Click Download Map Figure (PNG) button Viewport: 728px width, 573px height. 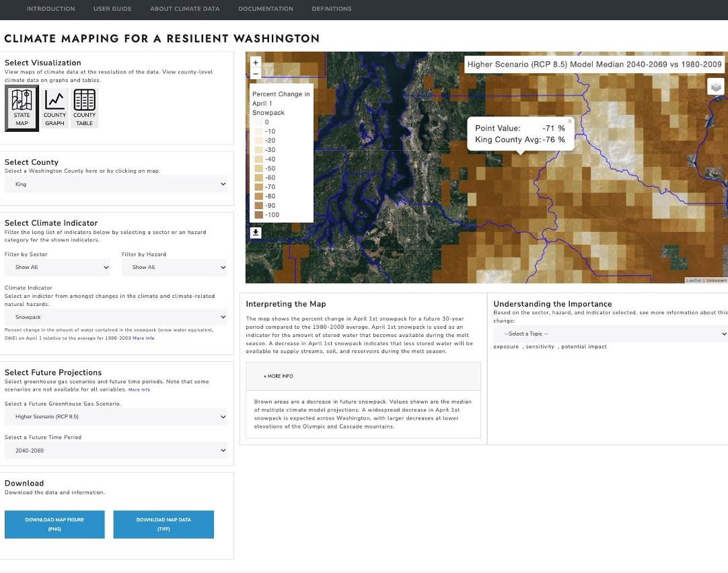54,525
